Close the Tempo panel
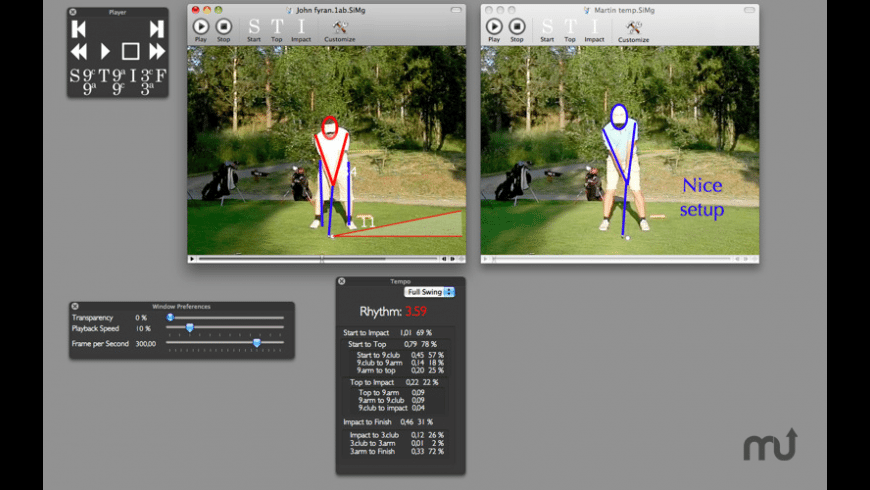The height and width of the screenshot is (490, 870). [x=342, y=281]
